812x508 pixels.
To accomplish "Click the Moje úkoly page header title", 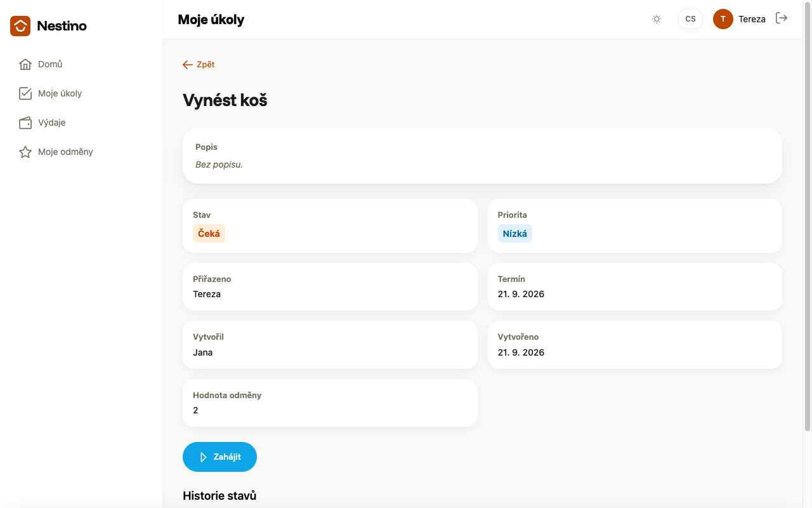I will (x=211, y=20).
